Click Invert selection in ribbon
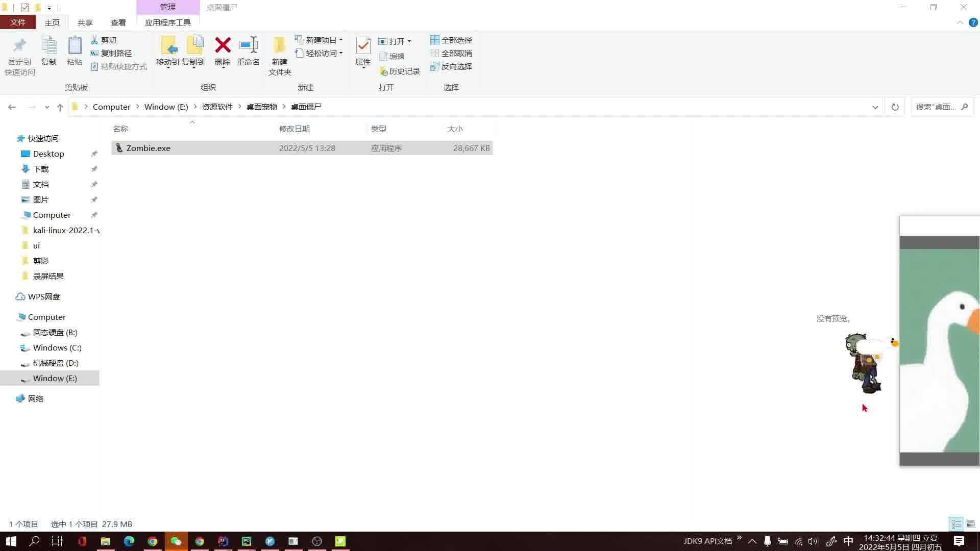 [x=451, y=66]
